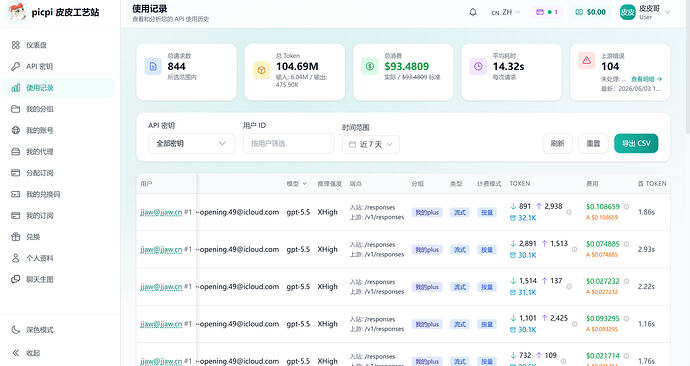
Task: Click info icon beside 2,425 tokens
Action: pyautogui.click(x=574, y=324)
